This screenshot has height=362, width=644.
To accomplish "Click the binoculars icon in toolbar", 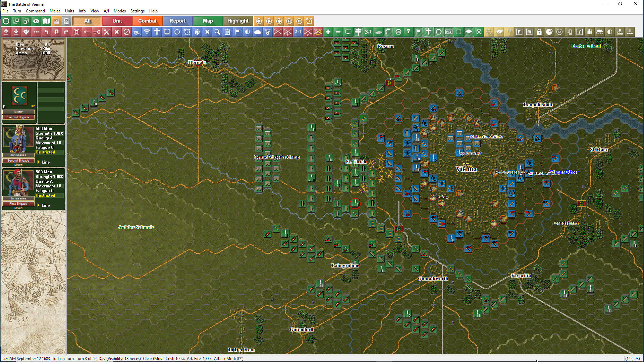I will (600, 32).
